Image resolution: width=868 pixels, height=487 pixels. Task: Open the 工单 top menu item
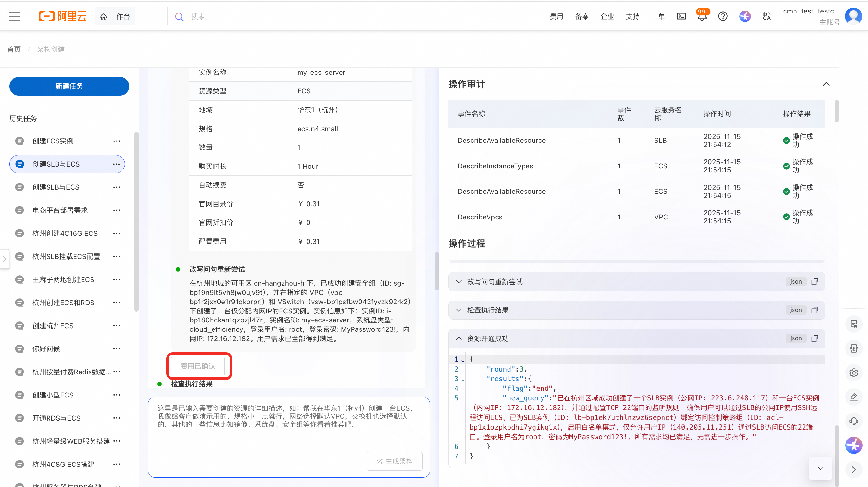click(658, 16)
